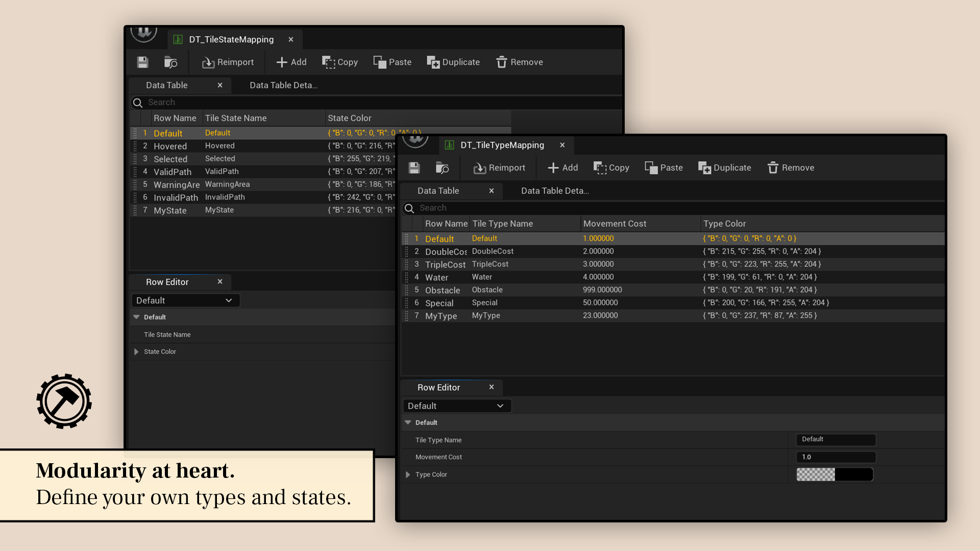Switch to Data Table Details tab in TileTypeMapping
This screenshot has width=980, height=551.
555,191
